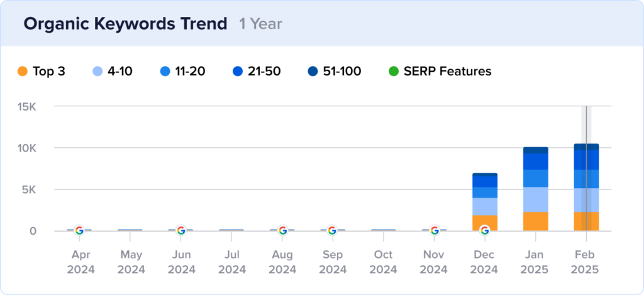Click the 11-20 segment of Jan 2025 bar

tap(536, 178)
